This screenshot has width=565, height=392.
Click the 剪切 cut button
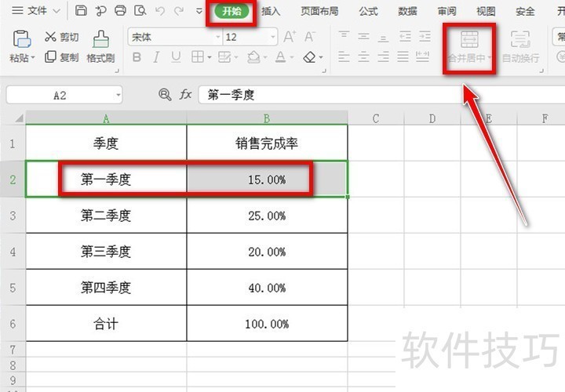(62, 37)
